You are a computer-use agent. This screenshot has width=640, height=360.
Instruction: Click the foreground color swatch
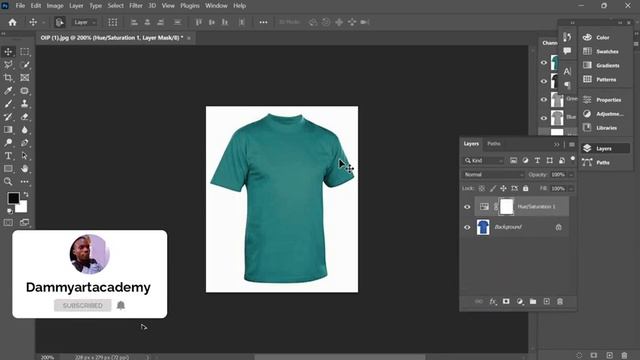click(x=13, y=198)
